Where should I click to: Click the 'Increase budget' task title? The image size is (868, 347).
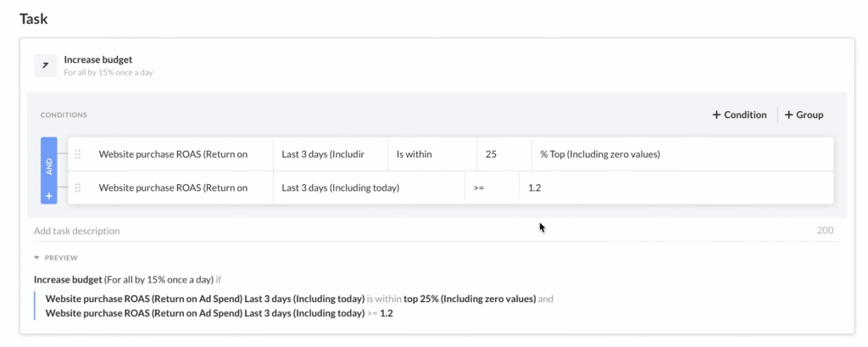tap(98, 60)
